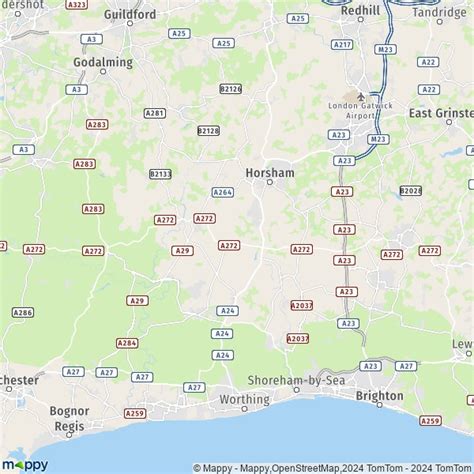
Task: Select the Bognor Regis label
Action: click(69, 419)
